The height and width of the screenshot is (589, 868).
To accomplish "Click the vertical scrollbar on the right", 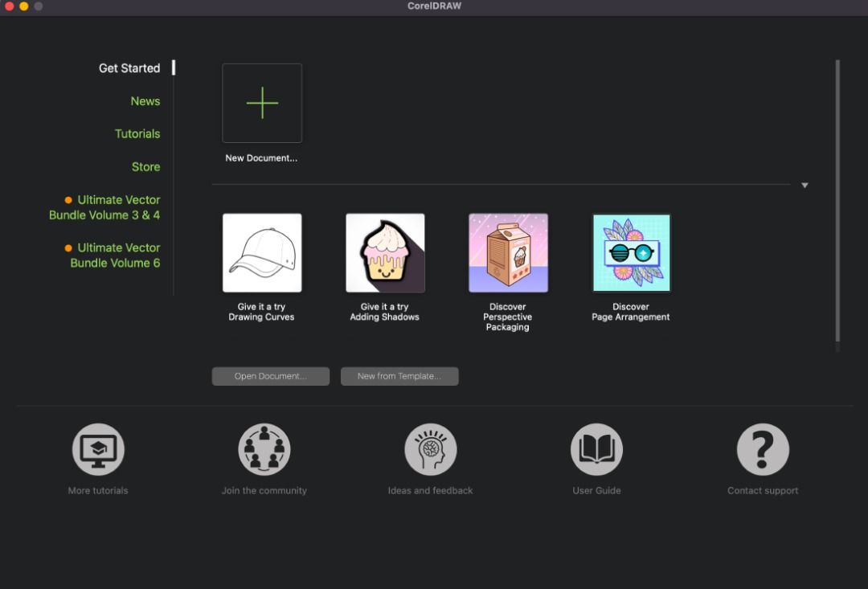I will pyautogui.click(x=837, y=201).
